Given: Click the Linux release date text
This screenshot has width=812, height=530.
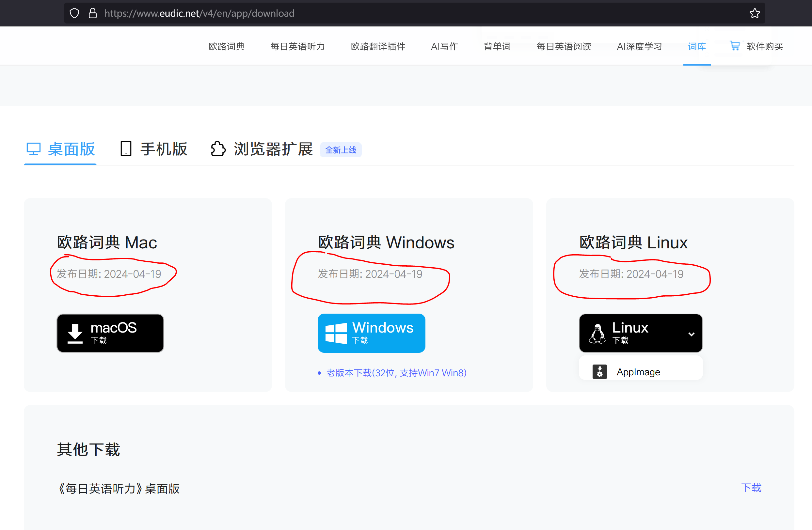Looking at the screenshot, I should (x=631, y=274).
